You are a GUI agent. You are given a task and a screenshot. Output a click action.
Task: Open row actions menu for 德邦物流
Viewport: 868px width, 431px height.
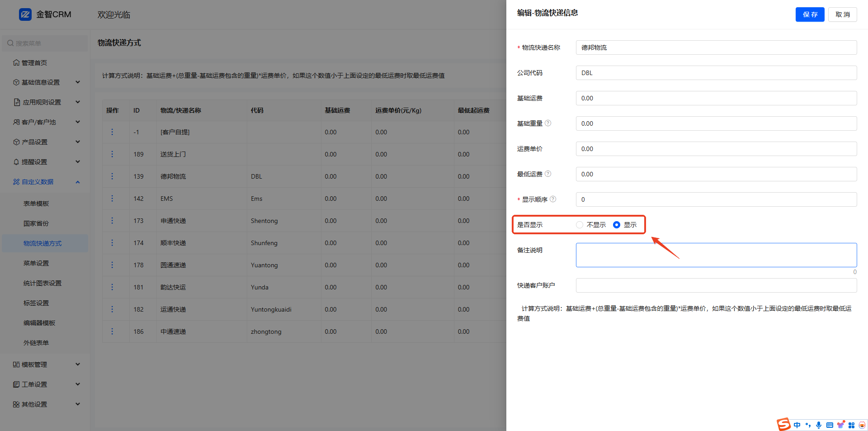(112, 176)
